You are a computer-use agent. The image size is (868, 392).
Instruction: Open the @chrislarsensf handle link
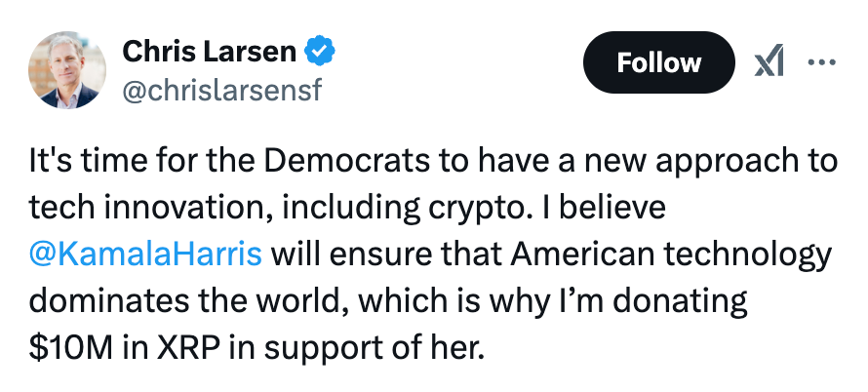point(221,92)
